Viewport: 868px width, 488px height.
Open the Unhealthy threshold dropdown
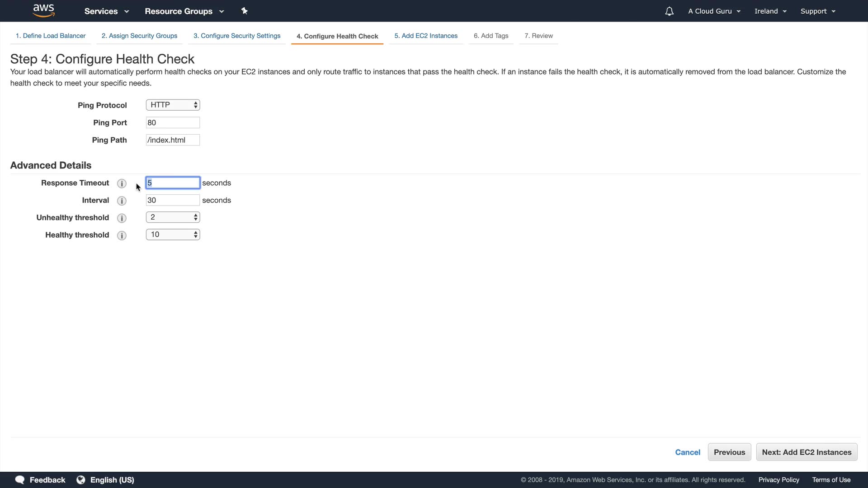tap(173, 217)
